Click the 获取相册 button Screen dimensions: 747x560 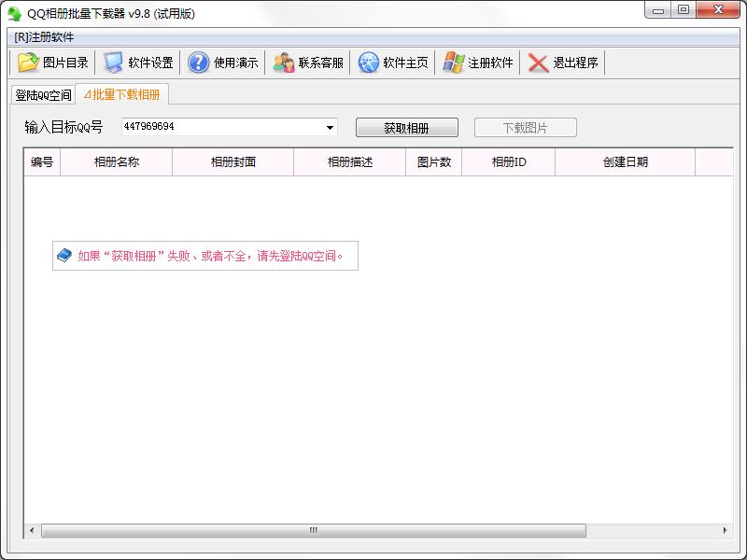[407, 128]
